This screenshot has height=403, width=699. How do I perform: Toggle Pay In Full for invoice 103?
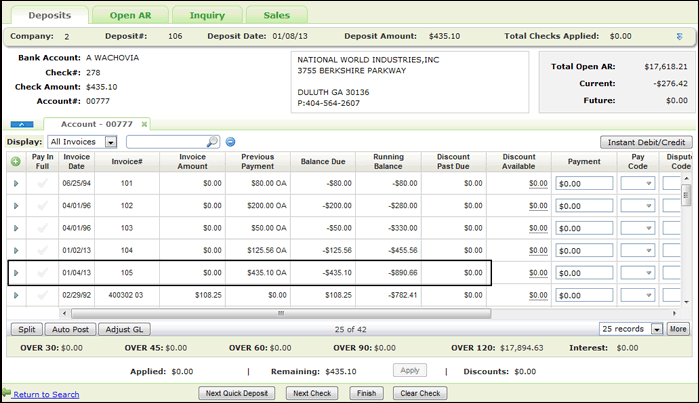tap(42, 228)
